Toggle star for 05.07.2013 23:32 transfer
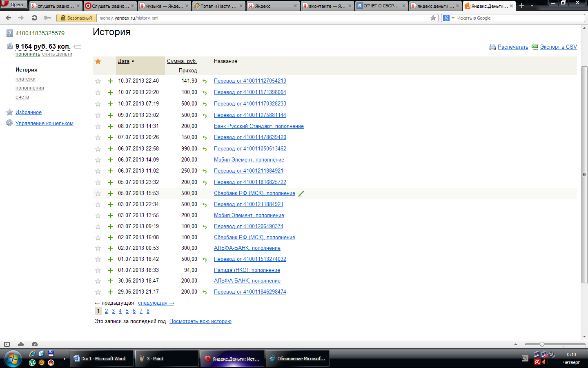588x368 pixels. [x=98, y=182]
